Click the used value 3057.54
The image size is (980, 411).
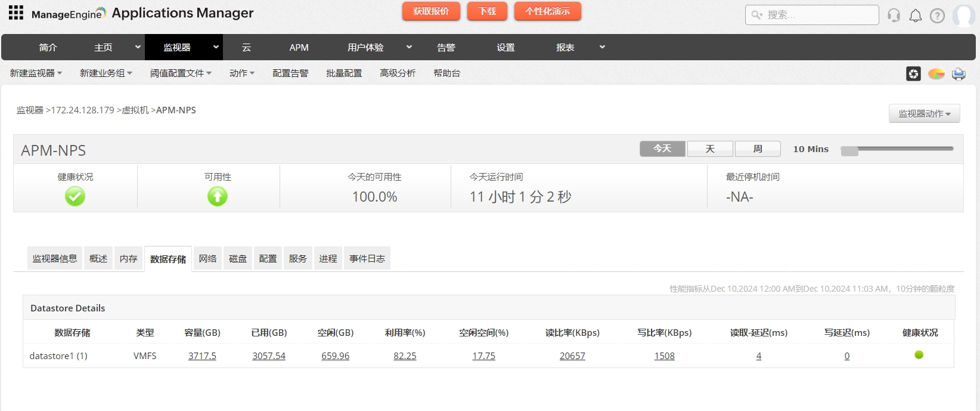point(269,356)
